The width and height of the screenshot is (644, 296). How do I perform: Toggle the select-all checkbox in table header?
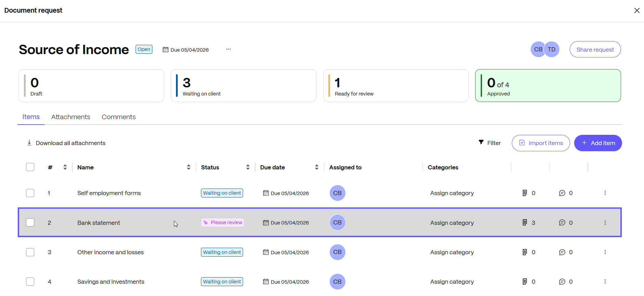(30, 167)
